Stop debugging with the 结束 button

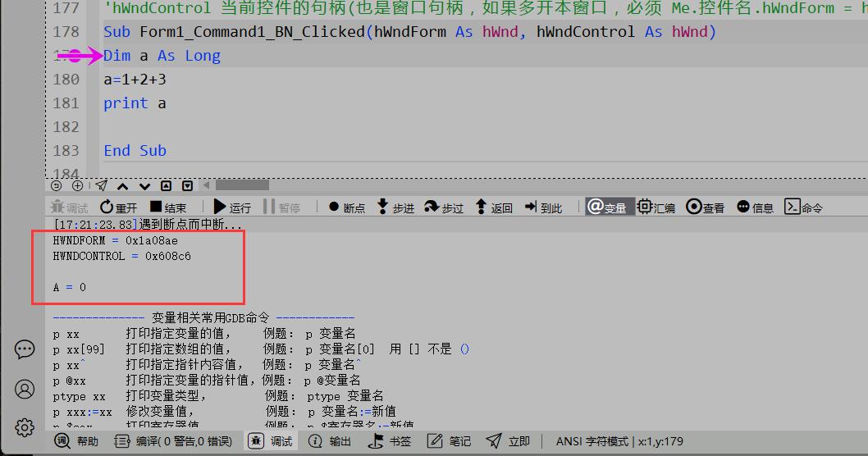pos(167,207)
